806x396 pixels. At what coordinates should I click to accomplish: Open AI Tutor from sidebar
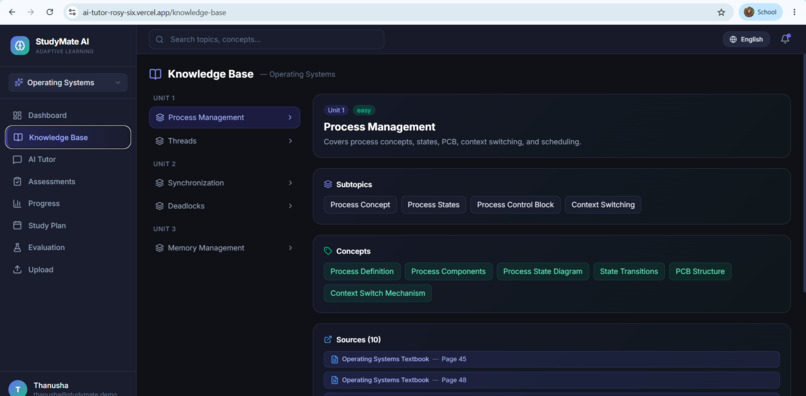[x=68, y=159]
